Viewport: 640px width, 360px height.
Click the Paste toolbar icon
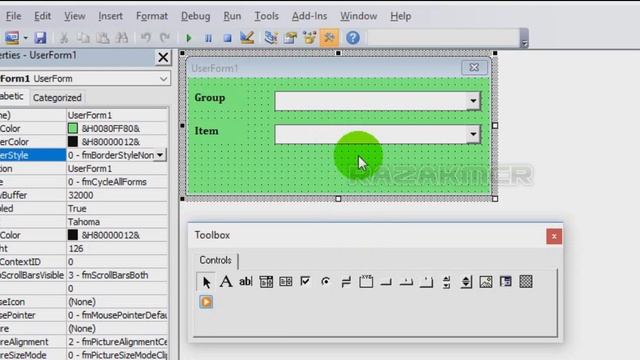pos(102,38)
